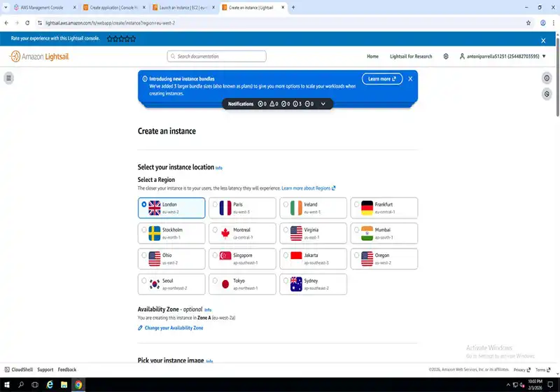
Task: Open account dropdown antoniparrella51251
Action: point(503,57)
